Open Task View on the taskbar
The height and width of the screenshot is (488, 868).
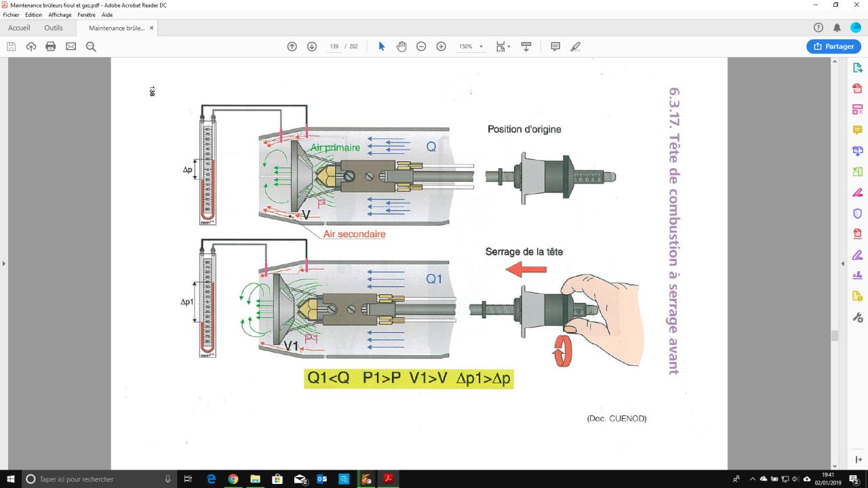pyautogui.click(x=188, y=479)
